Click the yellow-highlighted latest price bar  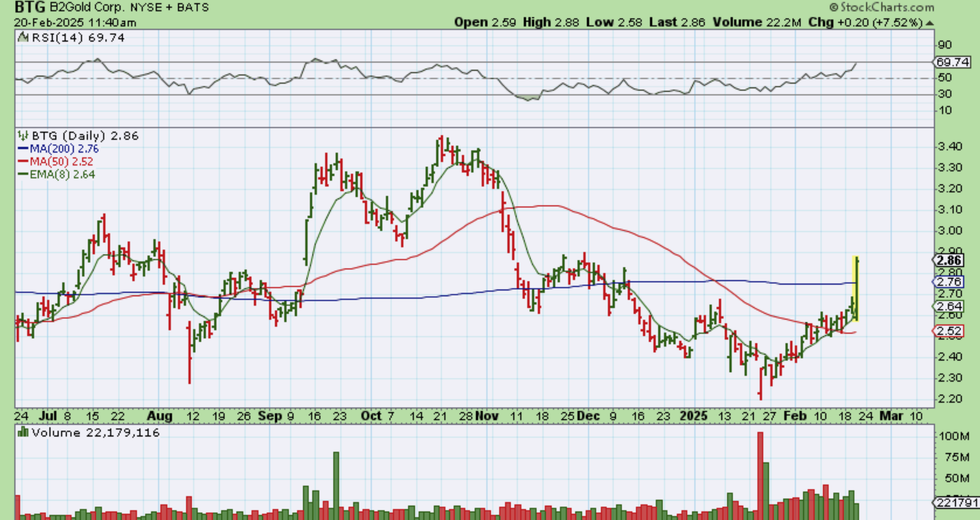[855, 288]
